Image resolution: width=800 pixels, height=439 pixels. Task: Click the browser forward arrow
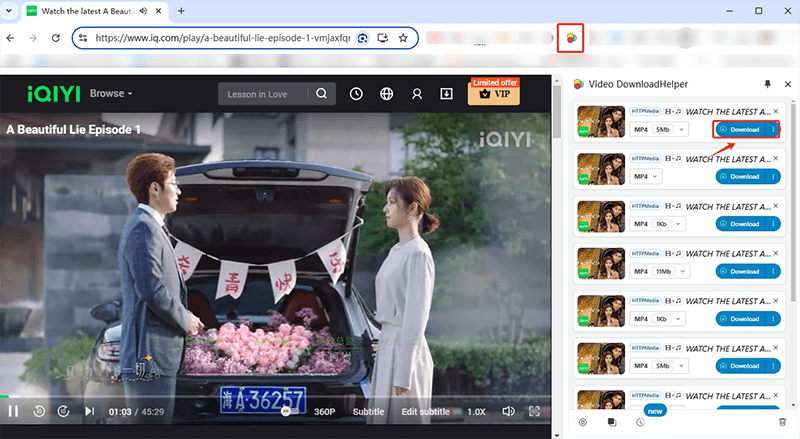33,38
